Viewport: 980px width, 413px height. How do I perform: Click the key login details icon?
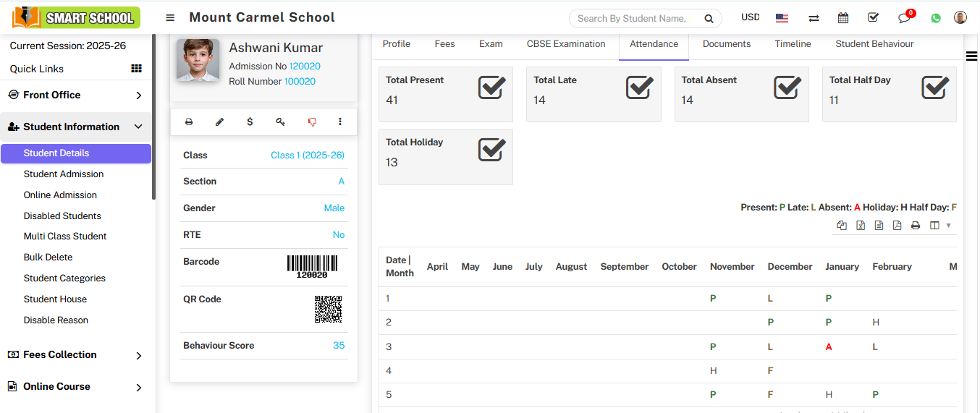coord(280,122)
